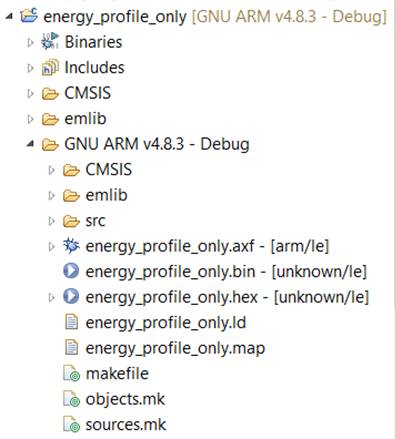
Task: Collapse the GNU ARM v4.8.3 - Debug folder
Action: 31,144
